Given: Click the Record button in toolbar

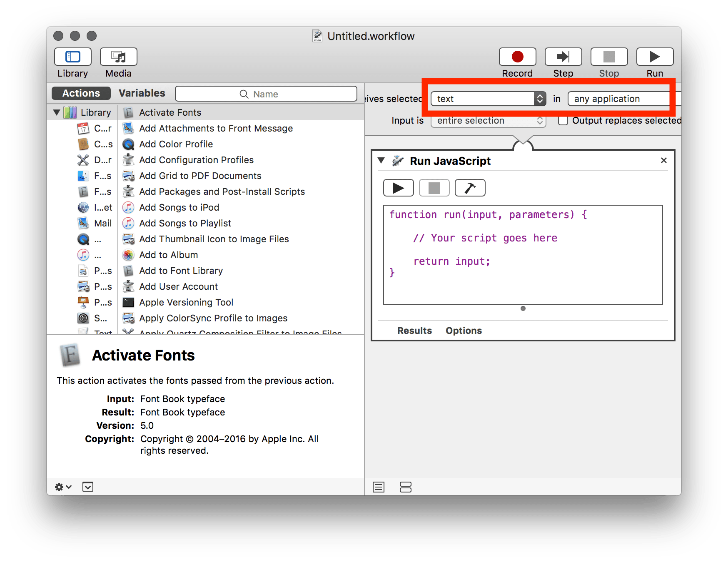Looking at the screenshot, I should coord(517,57).
